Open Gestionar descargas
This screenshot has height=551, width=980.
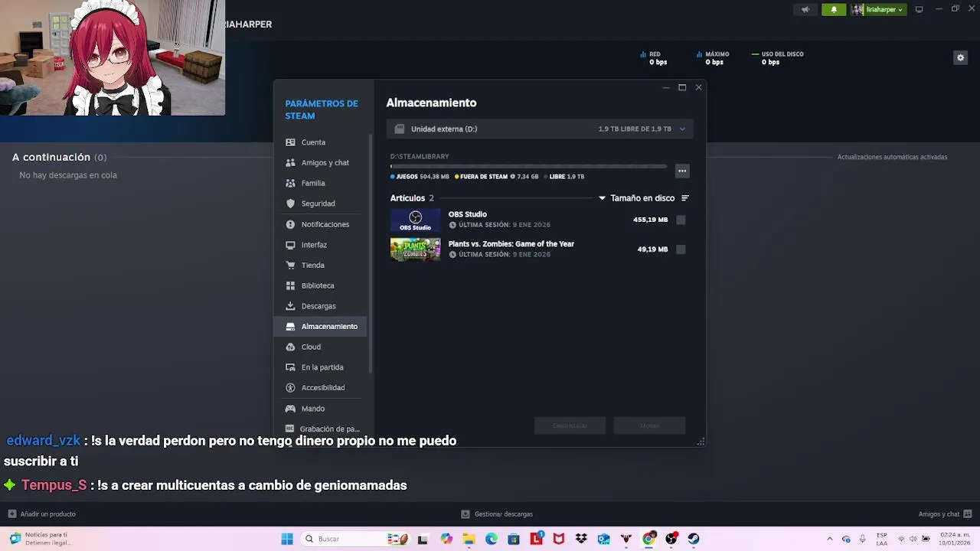click(x=497, y=514)
